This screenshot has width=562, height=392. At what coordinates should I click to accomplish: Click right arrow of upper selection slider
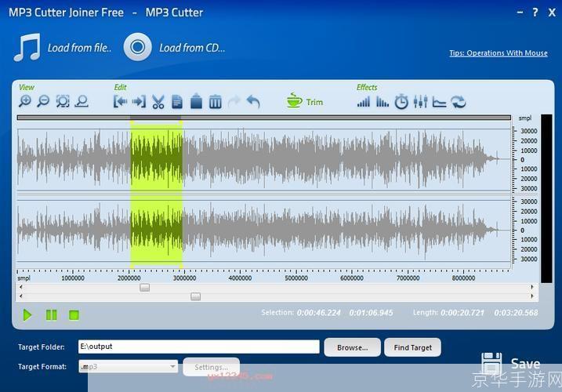pyautogui.click(x=532, y=287)
